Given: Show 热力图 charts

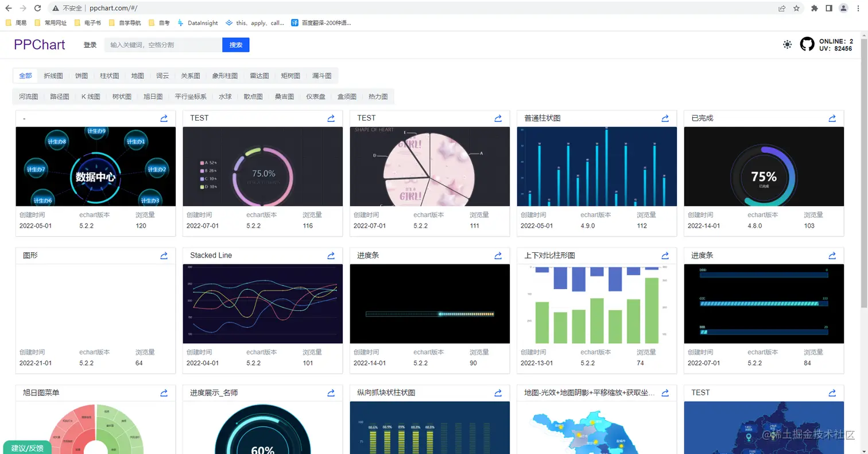Looking at the screenshot, I should tap(378, 97).
